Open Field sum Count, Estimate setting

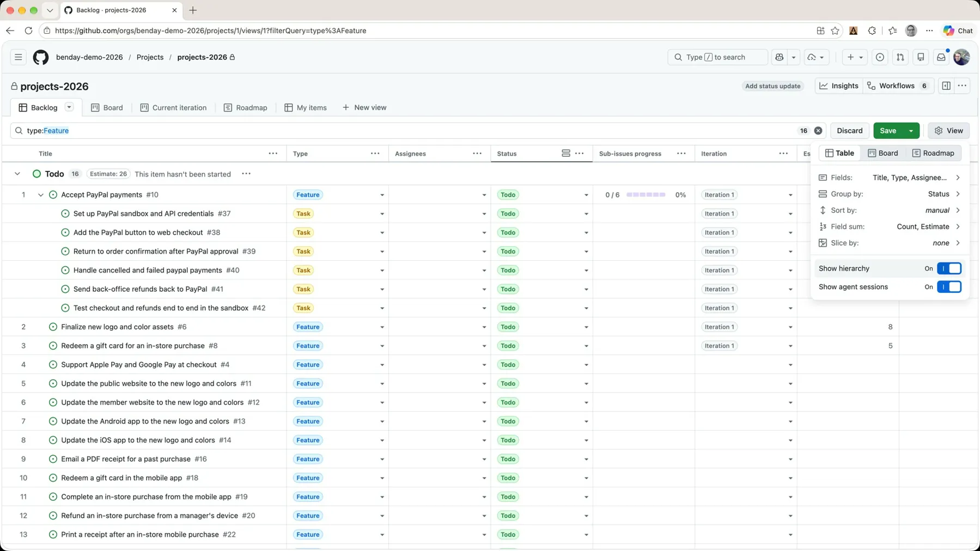[x=890, y=226]
